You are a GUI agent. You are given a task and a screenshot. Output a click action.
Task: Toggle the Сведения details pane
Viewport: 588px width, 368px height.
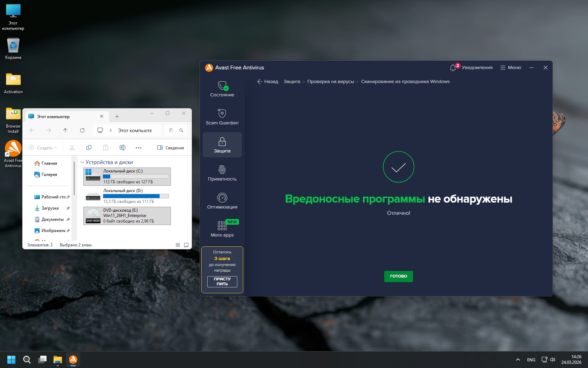click(170, 148)
